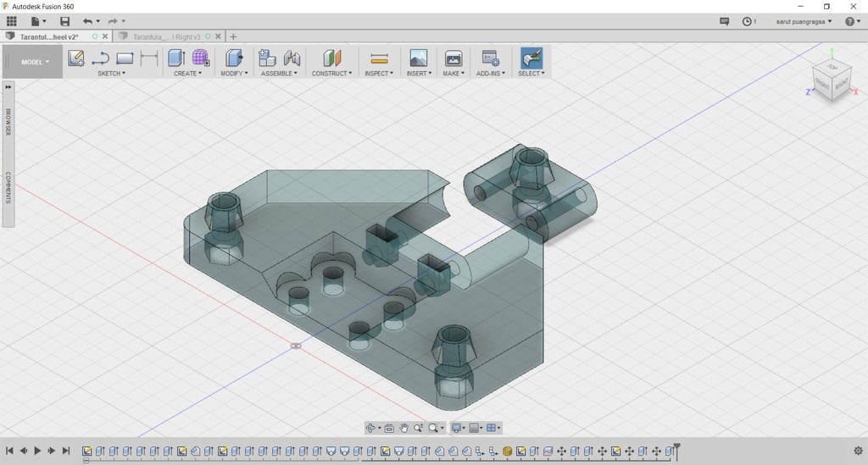
Task: Jump the timeline to beginning
Action: [x=9, y=451]
